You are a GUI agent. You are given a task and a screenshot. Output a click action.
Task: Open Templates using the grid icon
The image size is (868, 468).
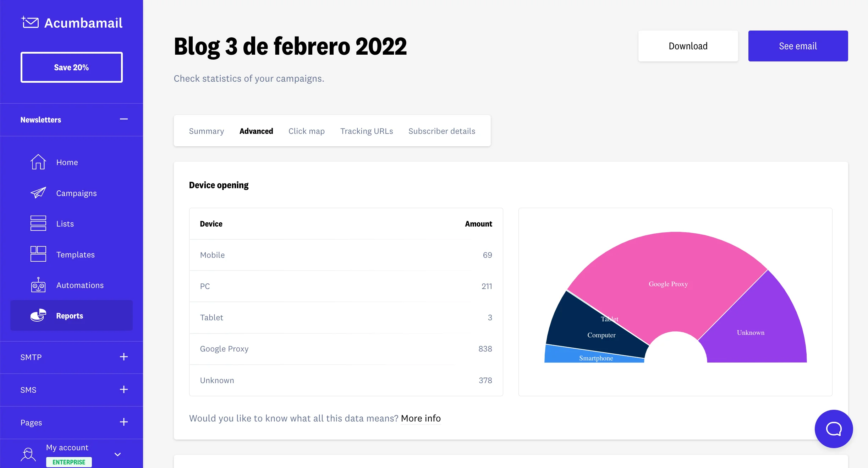coord(38,254)
